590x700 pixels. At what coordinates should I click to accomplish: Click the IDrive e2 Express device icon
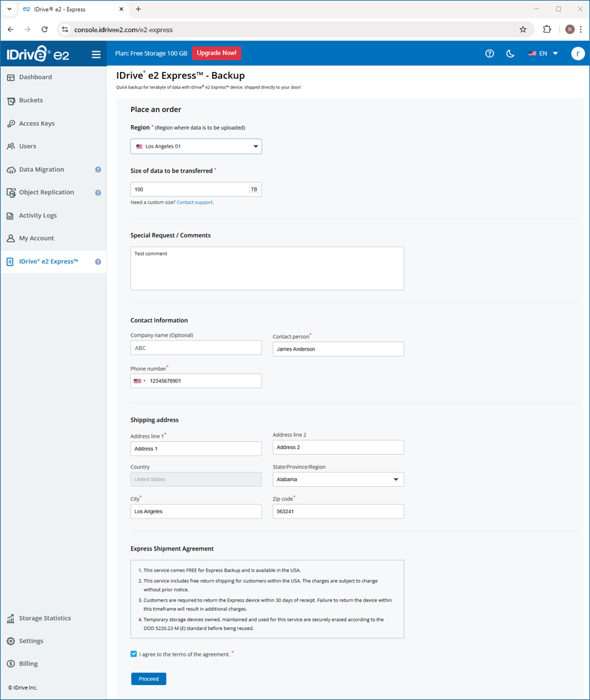click(10, 262)
